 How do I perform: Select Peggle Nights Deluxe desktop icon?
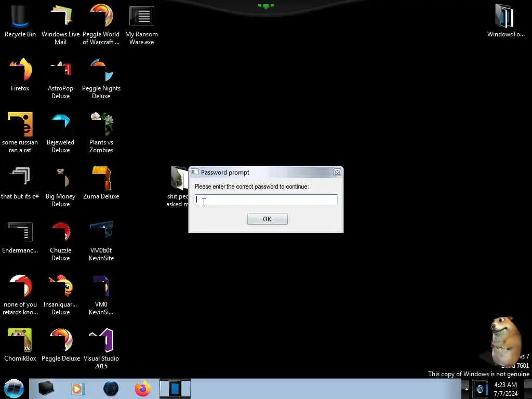[x=101, y=79]
